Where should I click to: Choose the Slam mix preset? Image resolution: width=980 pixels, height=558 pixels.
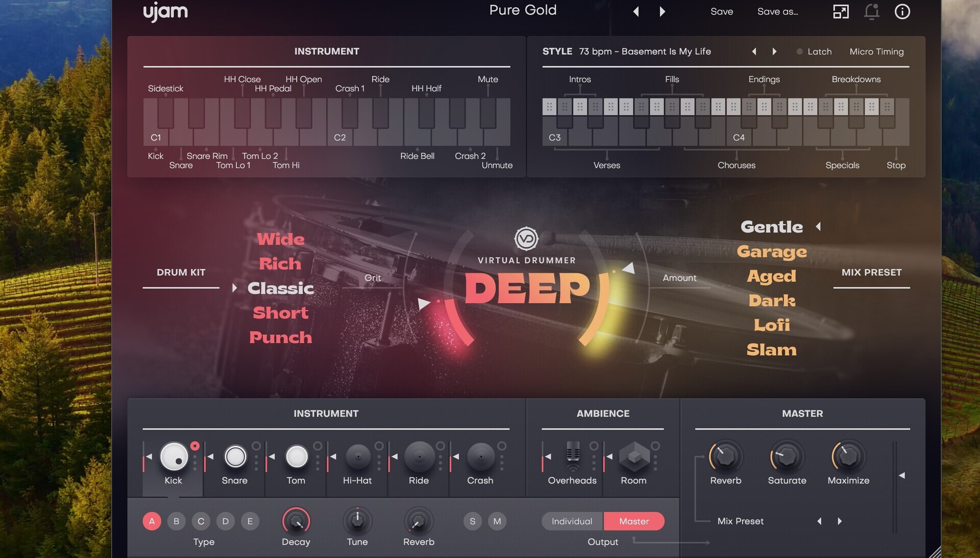coord(772,349)
